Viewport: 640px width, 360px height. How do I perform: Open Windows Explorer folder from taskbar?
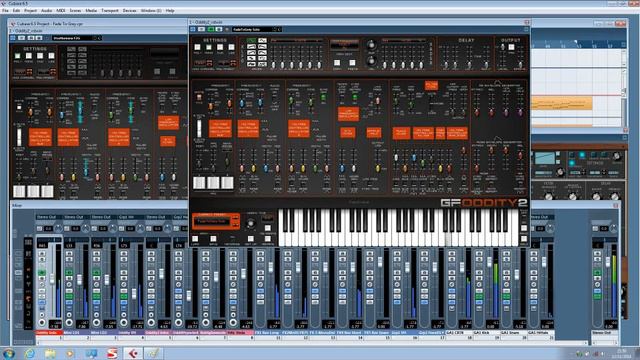[50, 353]
